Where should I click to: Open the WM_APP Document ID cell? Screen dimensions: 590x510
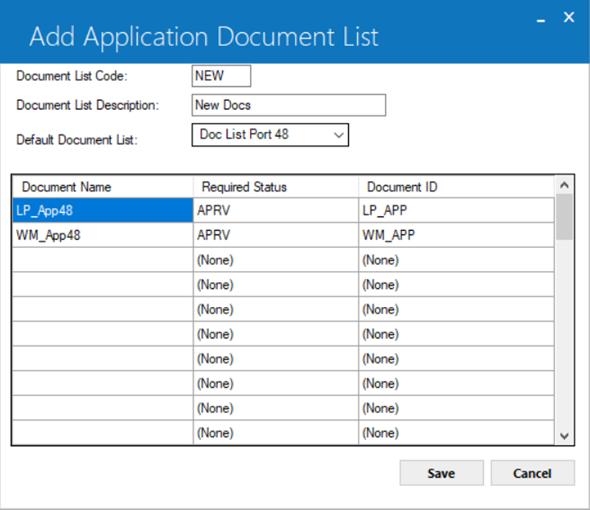(x=456, y=235)
